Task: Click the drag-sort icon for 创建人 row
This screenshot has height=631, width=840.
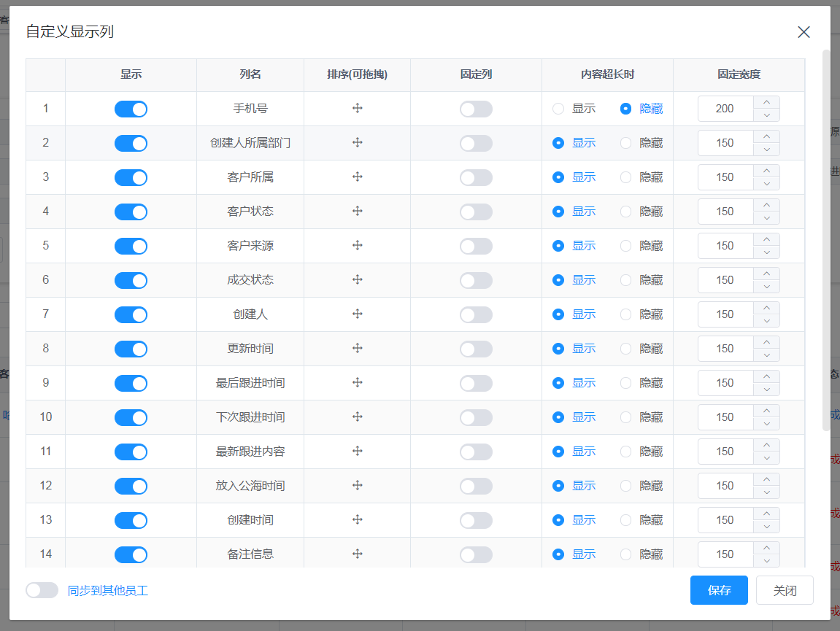Action: (358, 314)
